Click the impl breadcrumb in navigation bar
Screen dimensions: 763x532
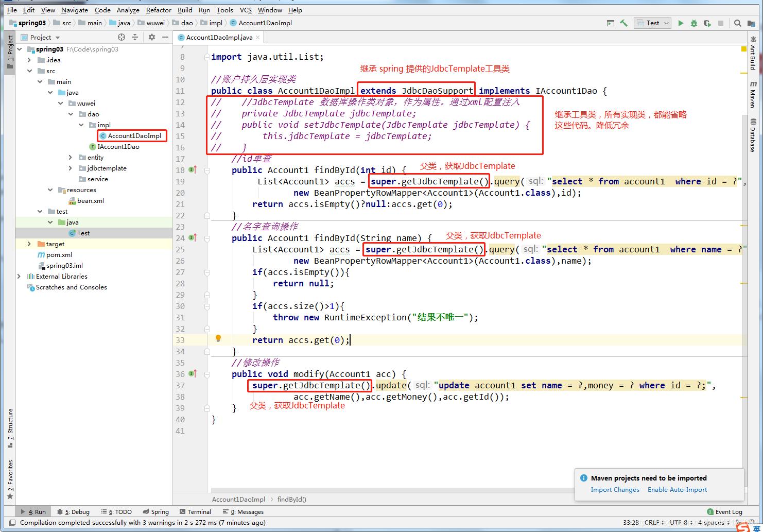tap(212, 23)
